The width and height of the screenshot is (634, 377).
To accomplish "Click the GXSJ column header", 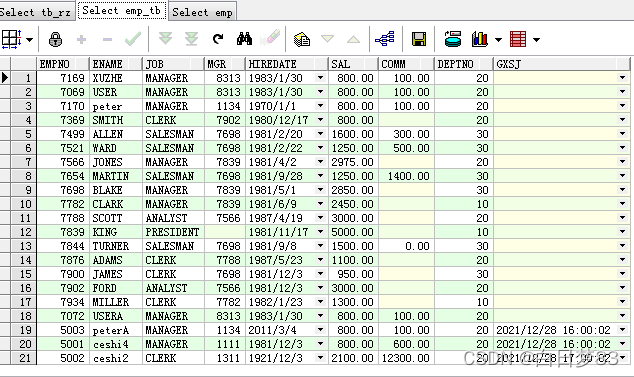I will 562,64.
